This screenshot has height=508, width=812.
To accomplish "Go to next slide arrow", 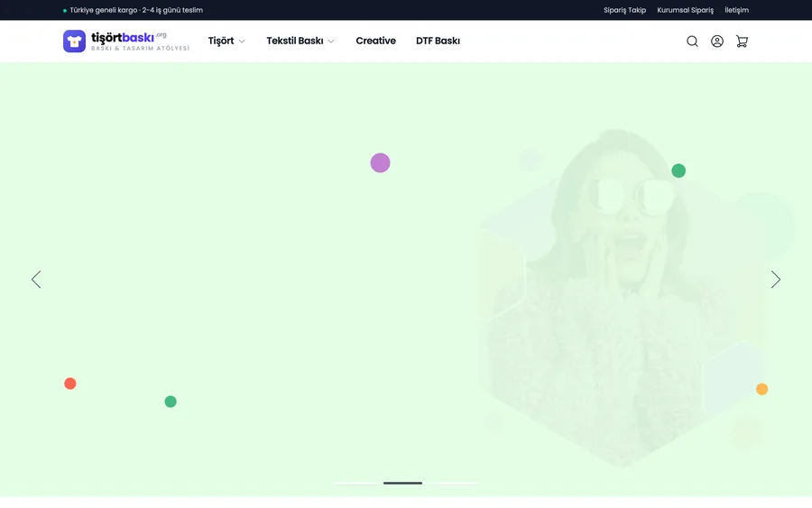I will [775, 279].
